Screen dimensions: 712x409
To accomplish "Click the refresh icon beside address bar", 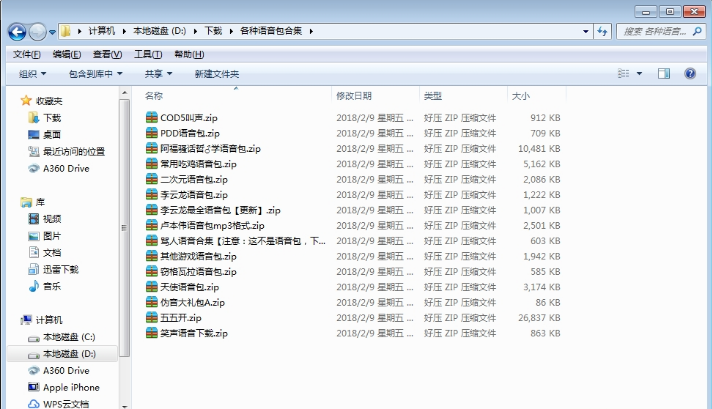I will [x=603, y=32].
